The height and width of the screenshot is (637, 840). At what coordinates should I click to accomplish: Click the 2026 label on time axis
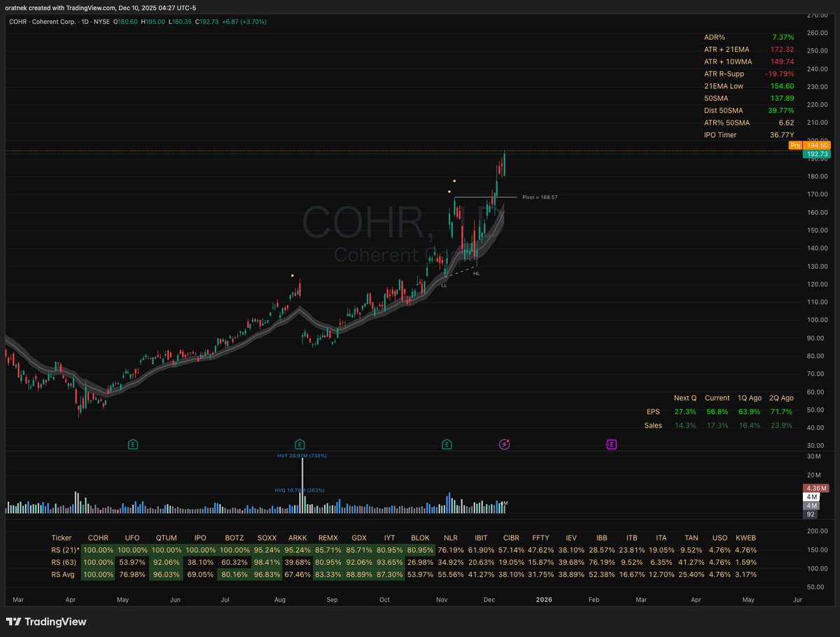click(543, 600)
